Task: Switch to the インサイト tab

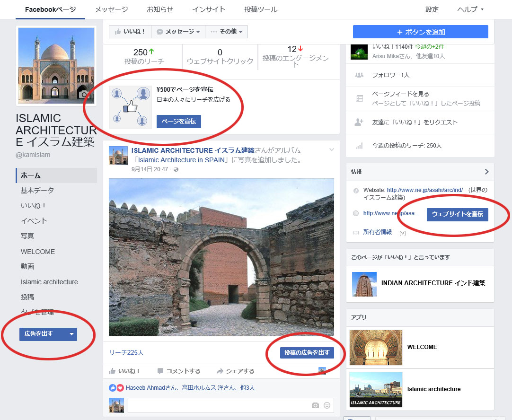Action: point(209,9)
